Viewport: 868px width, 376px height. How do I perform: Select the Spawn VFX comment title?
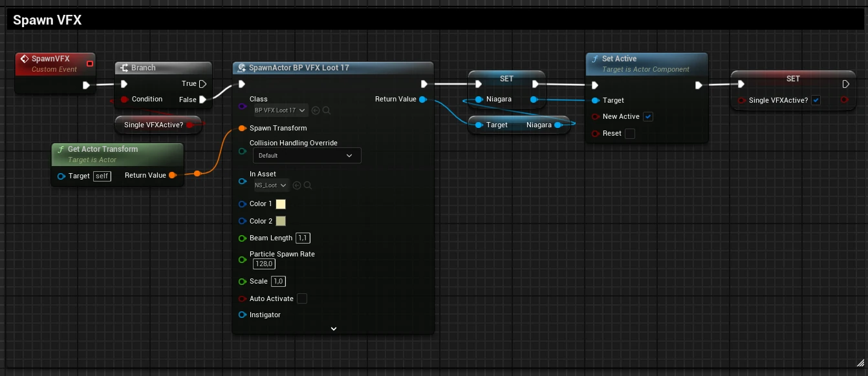click(47, 20)
